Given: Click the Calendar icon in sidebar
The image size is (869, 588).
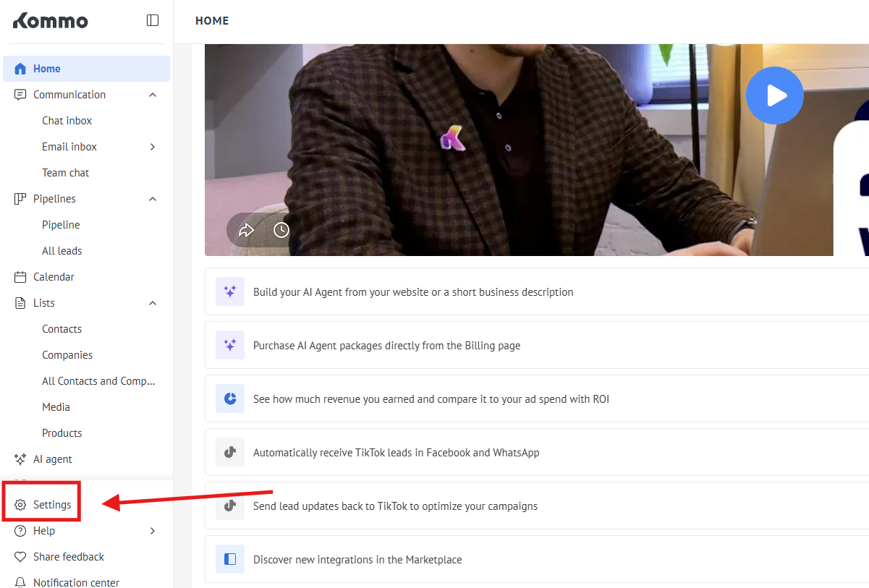Looking at the screenshot, I should coord(20,277).
